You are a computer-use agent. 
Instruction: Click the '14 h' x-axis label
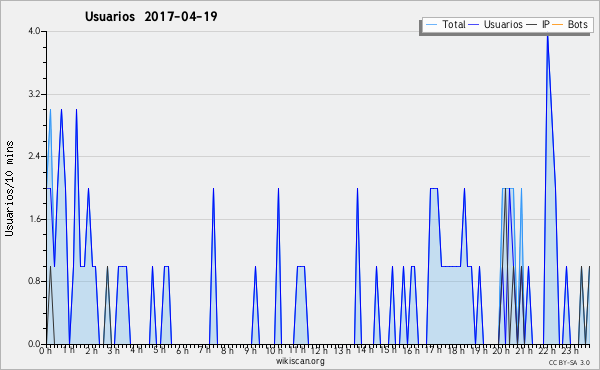[365, 350]
